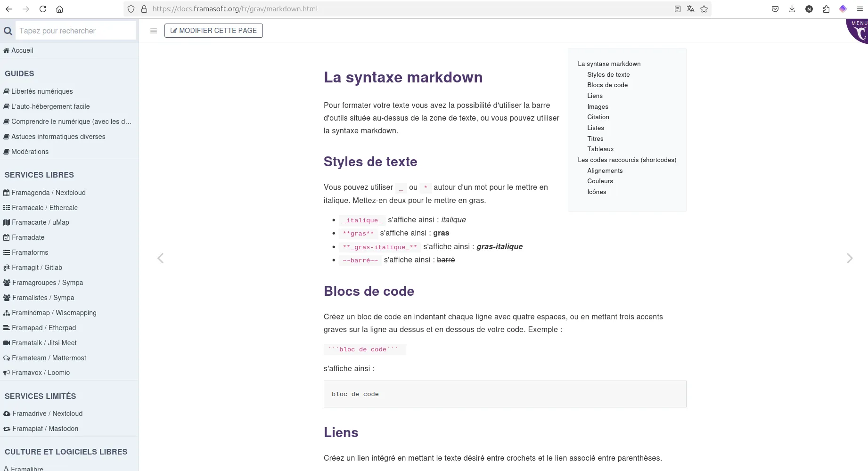The width and height of the screenshot is (868, 471).
Task: Go to previous page with left chevron
Action: pyautogui.click(x=160, y=258)
